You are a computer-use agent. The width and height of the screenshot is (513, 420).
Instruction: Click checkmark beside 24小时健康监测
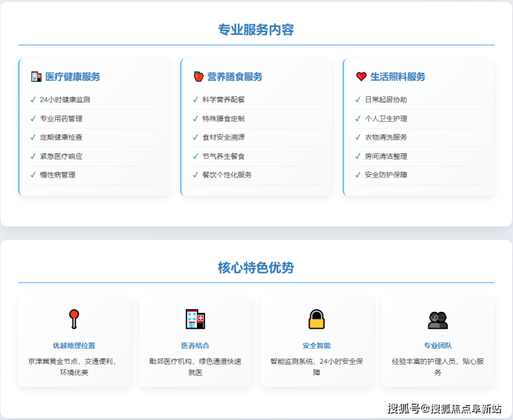coord(33,100)
